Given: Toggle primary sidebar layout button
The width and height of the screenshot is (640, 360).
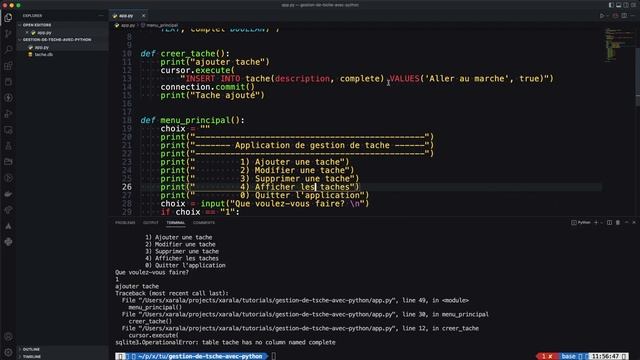Looking at the screenshot, I should pyautogui.click(x=611, y=5).
